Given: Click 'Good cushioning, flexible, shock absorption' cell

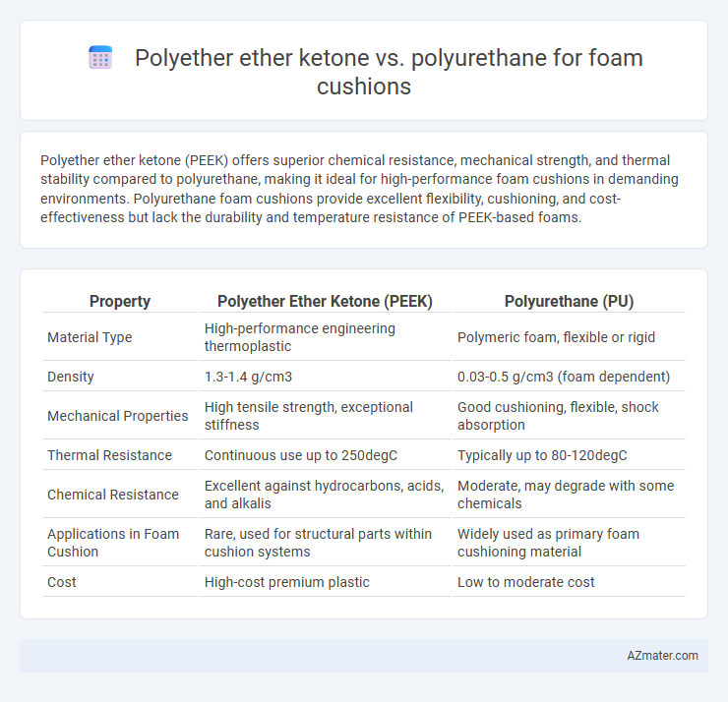Looking at the screenshot, I should coord(558,416).
